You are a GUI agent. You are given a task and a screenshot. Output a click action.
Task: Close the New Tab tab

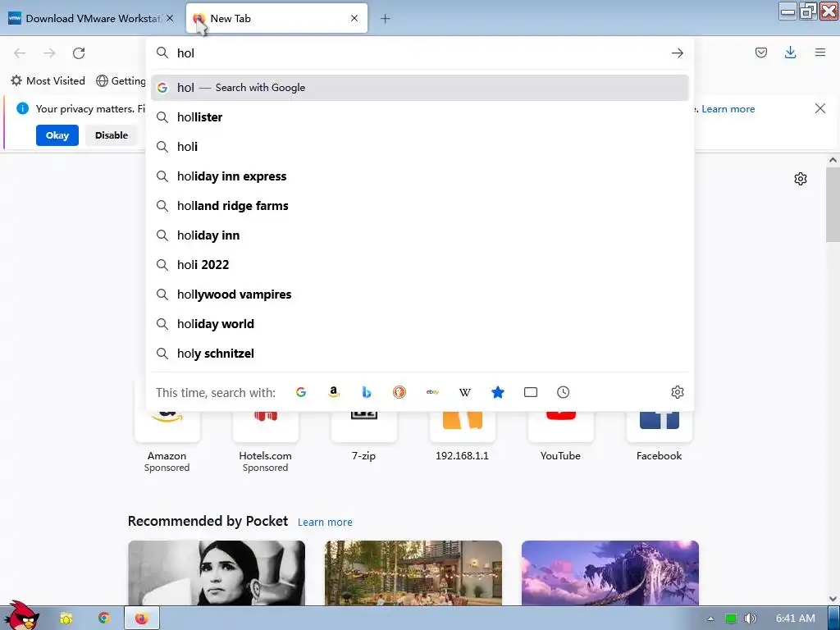click(354, 18)
